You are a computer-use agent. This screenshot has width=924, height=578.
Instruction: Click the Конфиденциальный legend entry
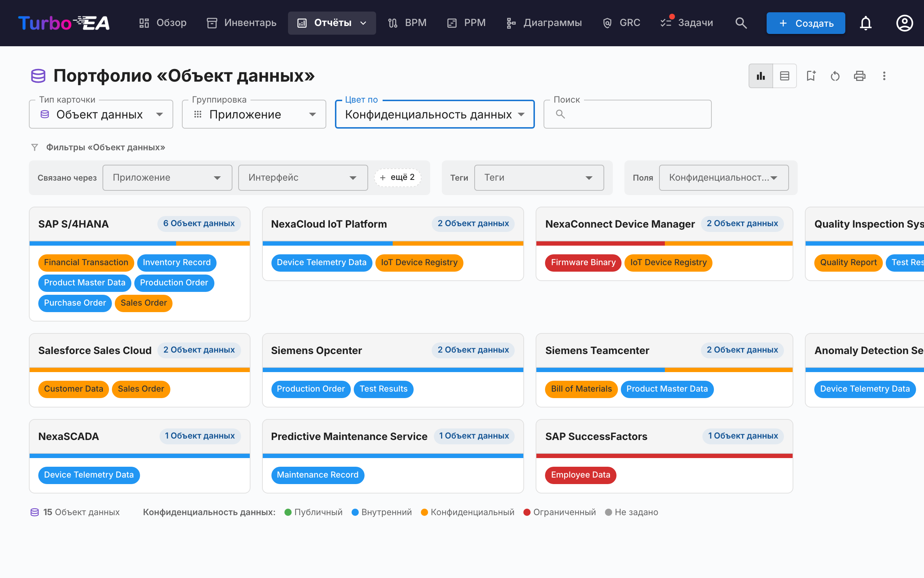(468, 512)
